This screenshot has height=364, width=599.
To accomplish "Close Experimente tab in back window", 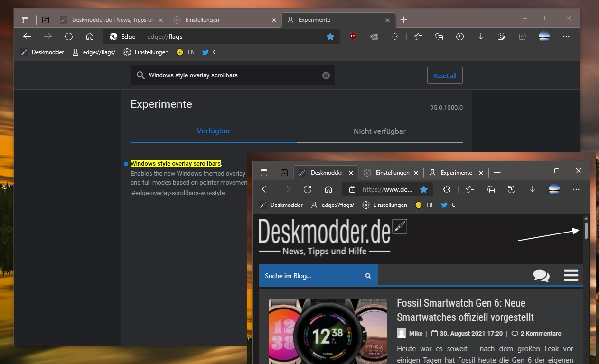I will (x=388, y=20).
